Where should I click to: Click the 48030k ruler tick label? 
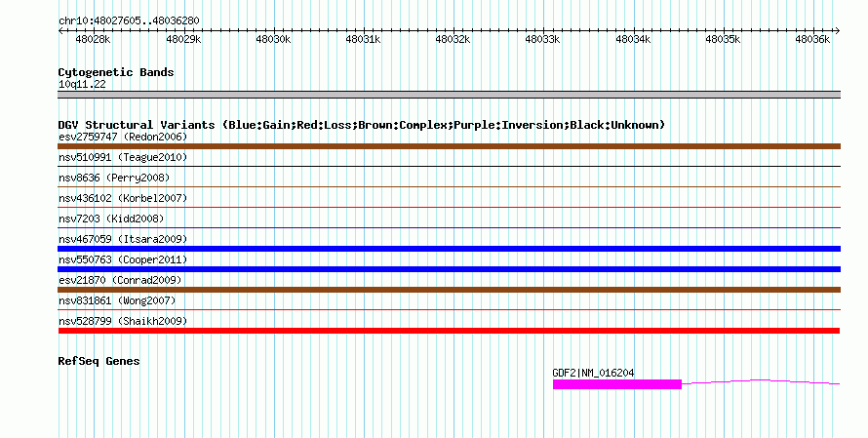273,39
